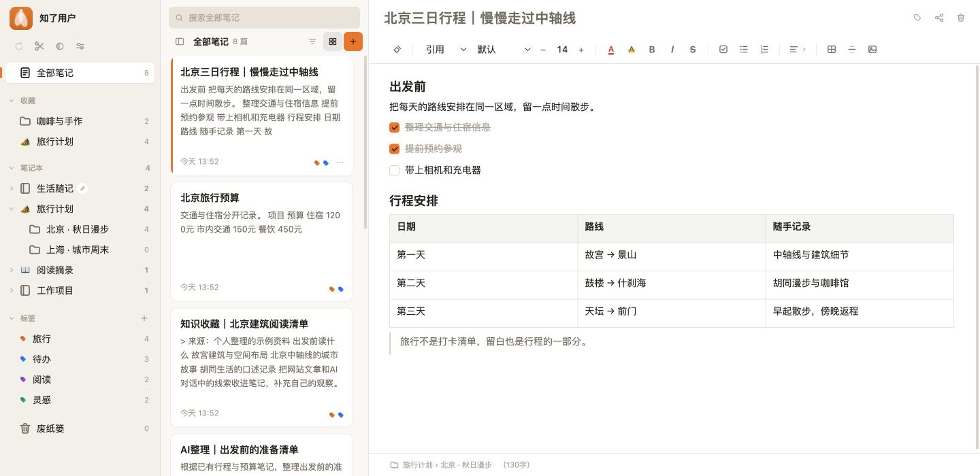Open more options on 北京三日行程 card
980x476 pixels.
point(340,163)
